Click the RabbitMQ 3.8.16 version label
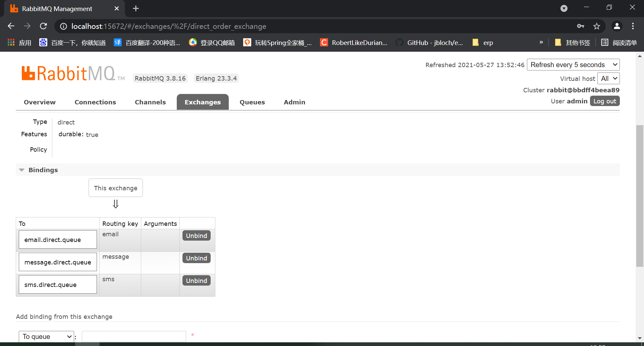The width and height of the screenshot is (644, 346). [x=160, y=78]
